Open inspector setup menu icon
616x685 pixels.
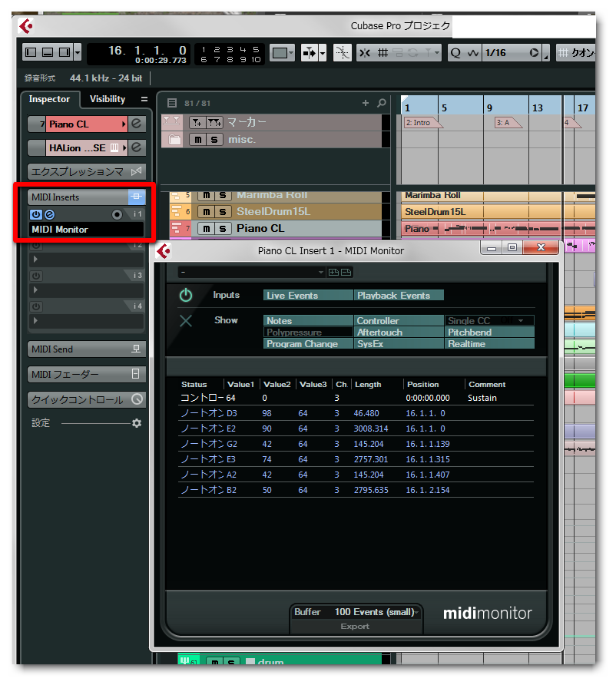point(144,99)
